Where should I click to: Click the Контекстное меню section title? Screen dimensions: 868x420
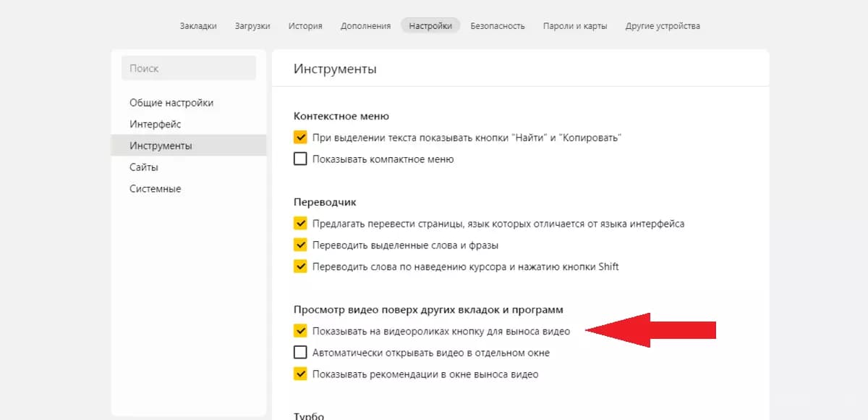click(341, 116)
